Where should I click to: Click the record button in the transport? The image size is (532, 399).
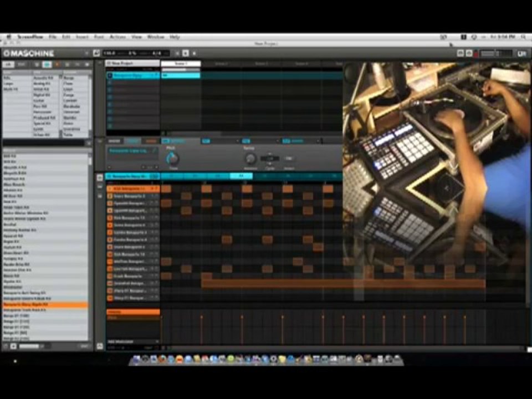[194, 53]
